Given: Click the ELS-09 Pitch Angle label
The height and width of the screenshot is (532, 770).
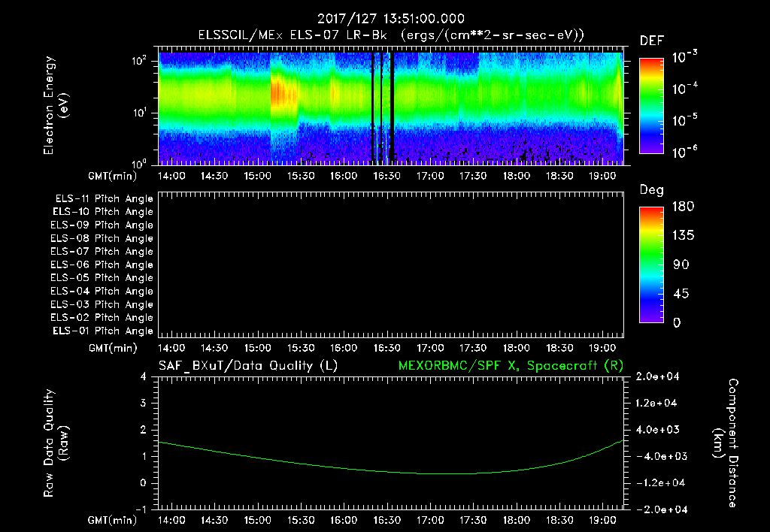Looking at the screenshot, I should point(102,225).
